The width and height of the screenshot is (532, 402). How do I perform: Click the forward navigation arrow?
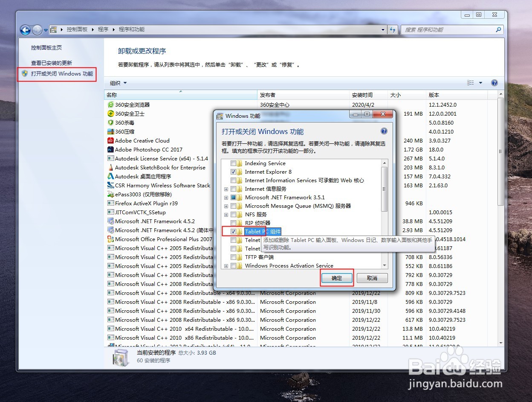click(x=37, y=30)
